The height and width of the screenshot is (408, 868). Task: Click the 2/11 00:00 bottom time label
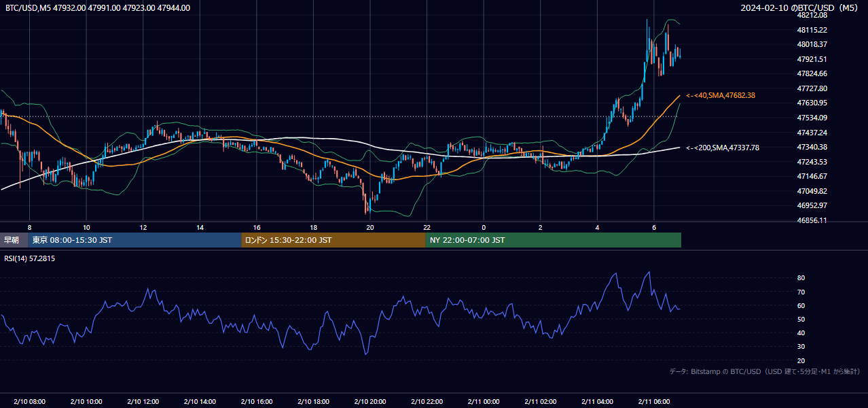coord(484,401)
